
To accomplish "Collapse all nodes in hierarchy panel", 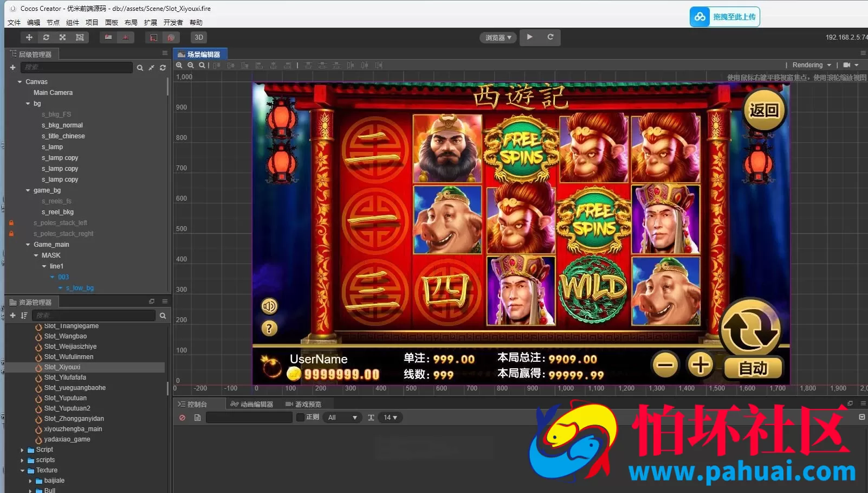I will [x=151, y=68].
